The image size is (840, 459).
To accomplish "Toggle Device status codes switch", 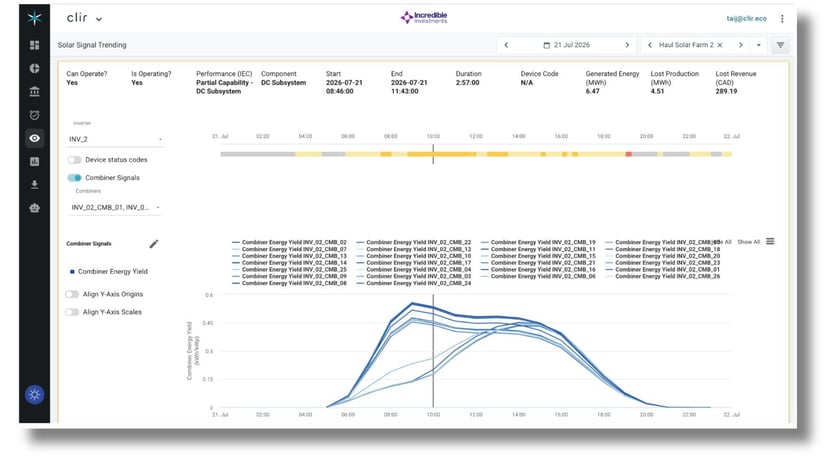I will (x=74, y=160).
